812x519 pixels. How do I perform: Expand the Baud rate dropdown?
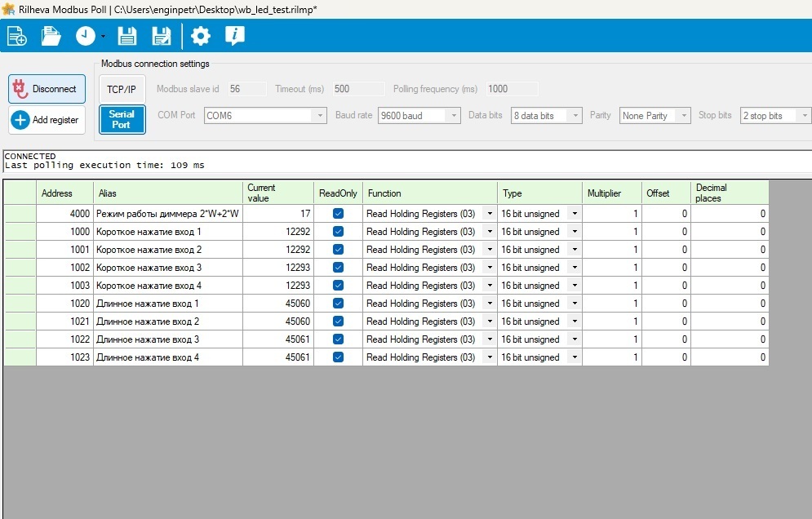[454, 116]
